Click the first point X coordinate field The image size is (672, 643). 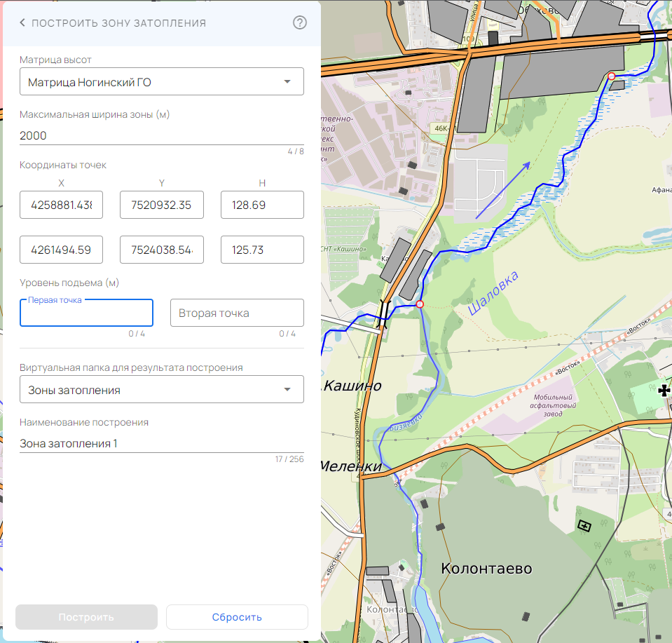click(61, 205)
